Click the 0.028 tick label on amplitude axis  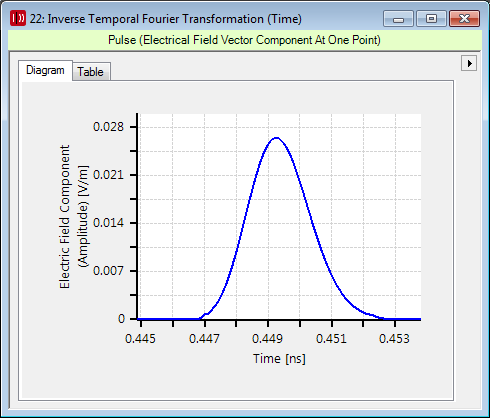[108, 127]
